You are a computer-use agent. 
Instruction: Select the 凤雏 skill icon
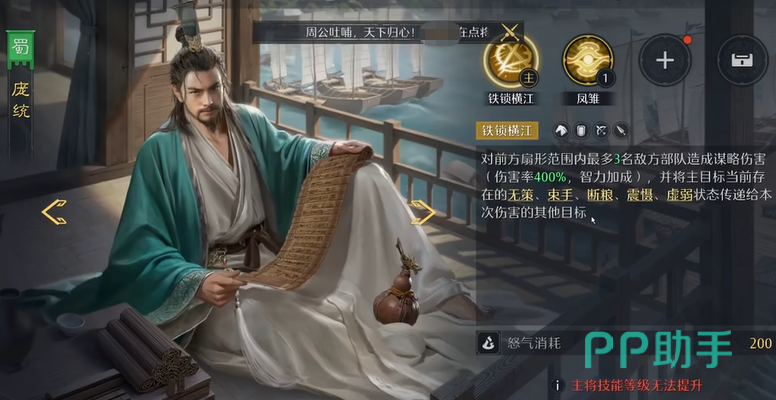pos(587,61)
